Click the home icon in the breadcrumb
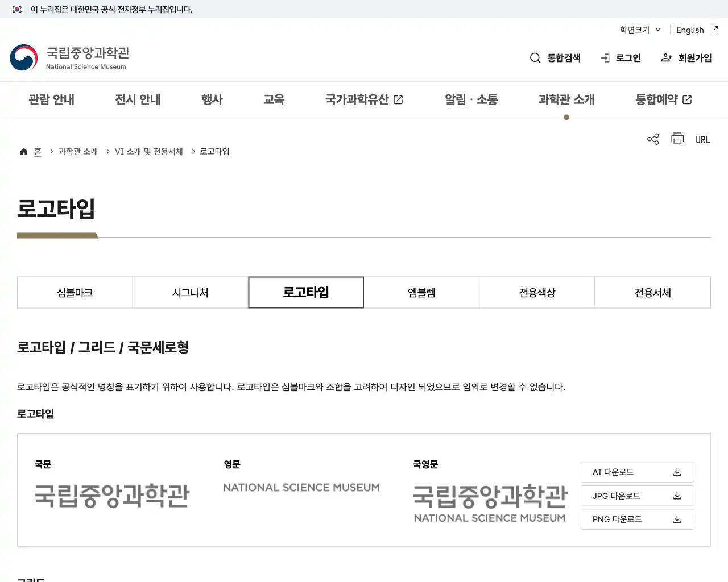728x582 pixels. (x=23, y=151)
